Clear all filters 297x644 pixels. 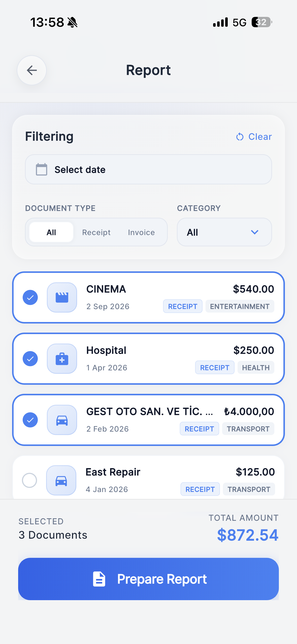(254, 137)
